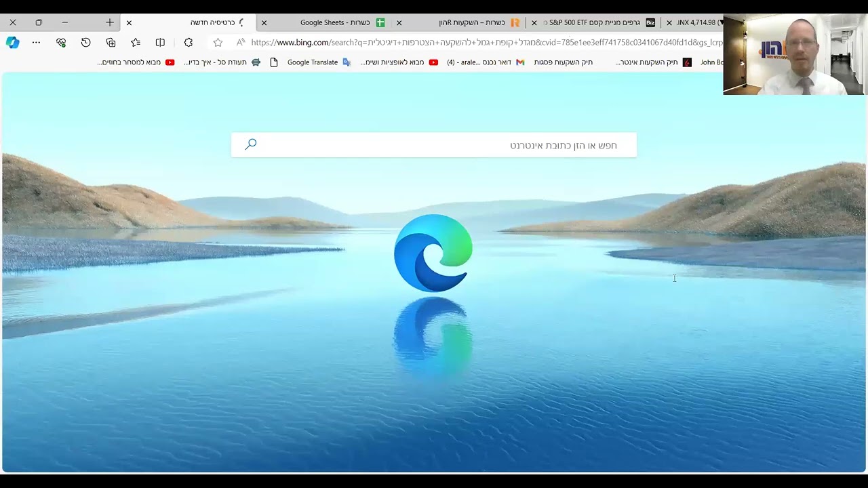
Task: Open the Favorites star-list icon
Action: pos(136,42)
